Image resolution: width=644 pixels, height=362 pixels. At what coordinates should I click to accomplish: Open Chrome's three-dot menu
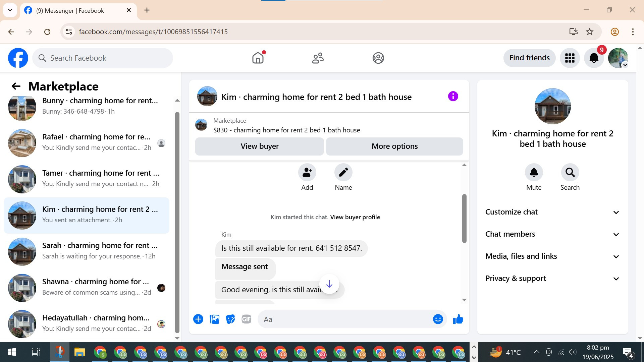[x=633, y=32]
